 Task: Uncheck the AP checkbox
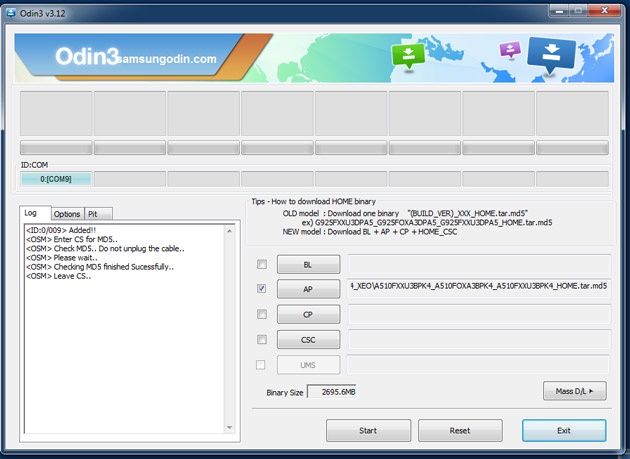point(262,288)
